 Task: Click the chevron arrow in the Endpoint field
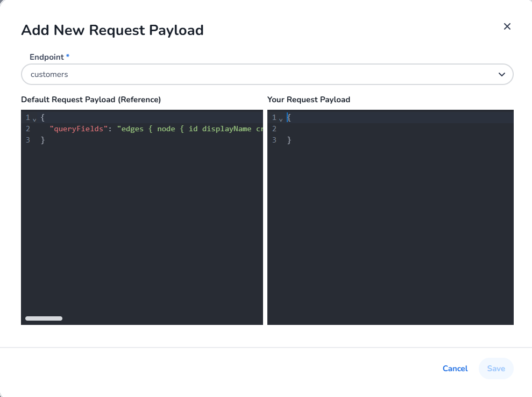[501, 74]
